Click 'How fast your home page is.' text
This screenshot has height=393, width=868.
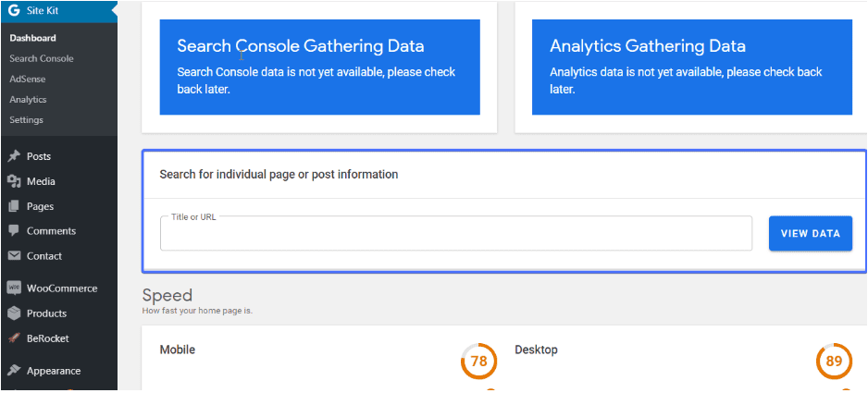[x=197, y=311]
